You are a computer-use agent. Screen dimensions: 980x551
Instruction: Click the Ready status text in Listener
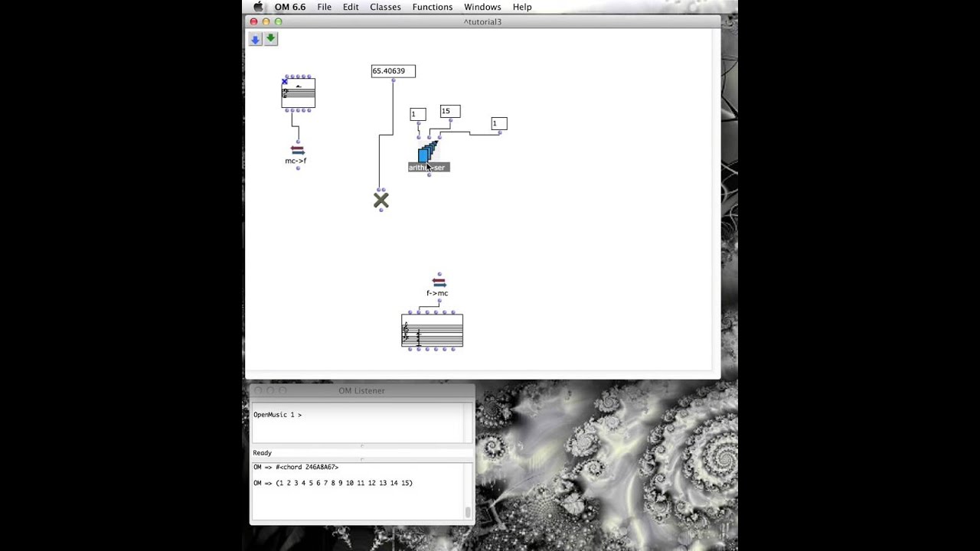[262, 453]
